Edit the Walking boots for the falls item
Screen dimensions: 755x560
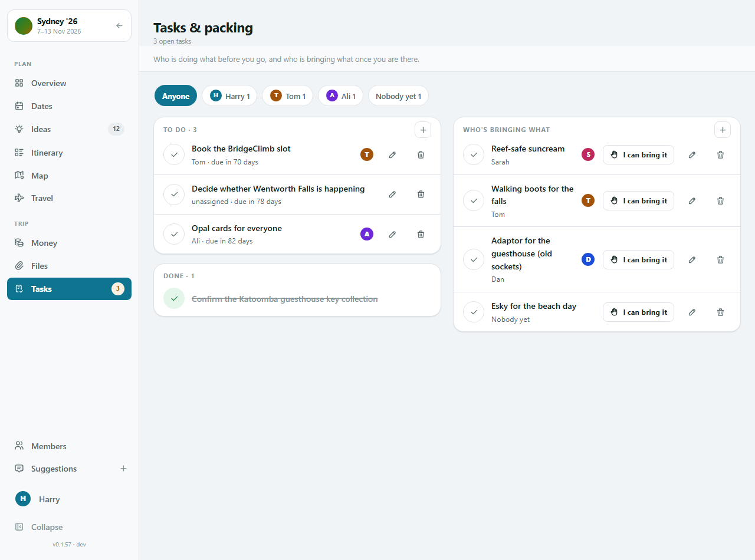pos(692,201)
